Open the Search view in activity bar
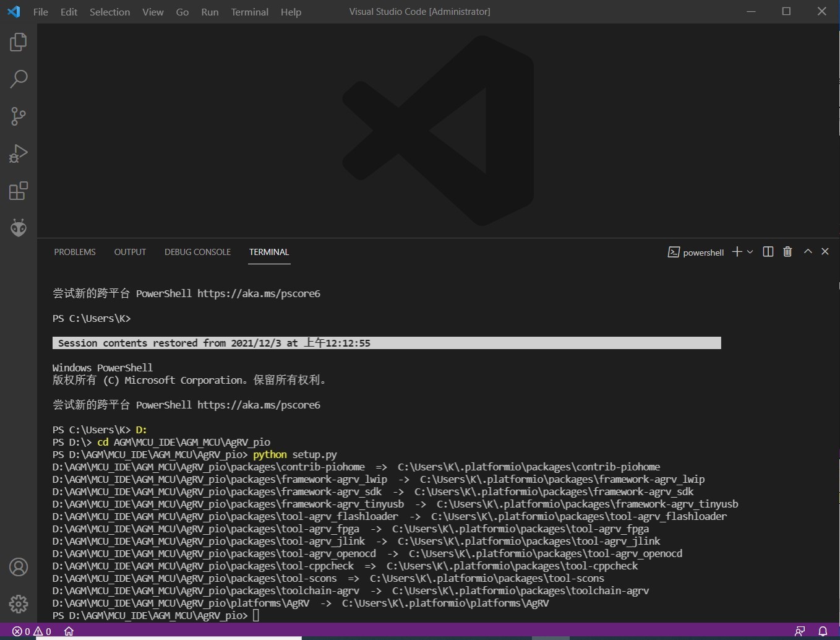840x640 pixels. [x=19, y=79]
